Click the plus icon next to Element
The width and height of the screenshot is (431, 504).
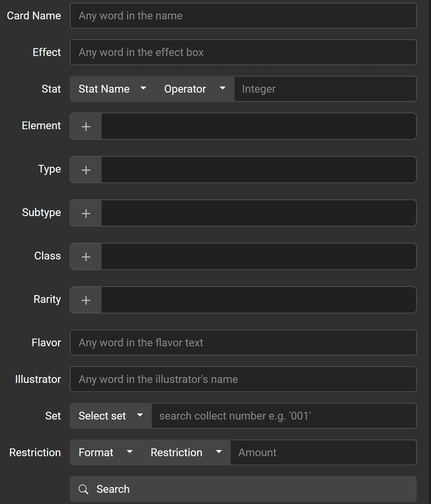(x=86, y=126)
